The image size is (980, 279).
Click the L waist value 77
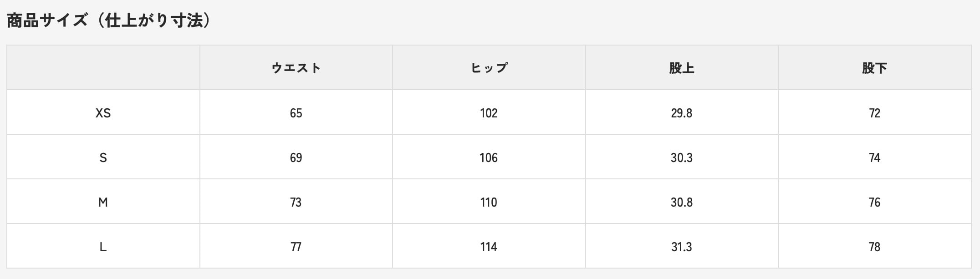296,247
